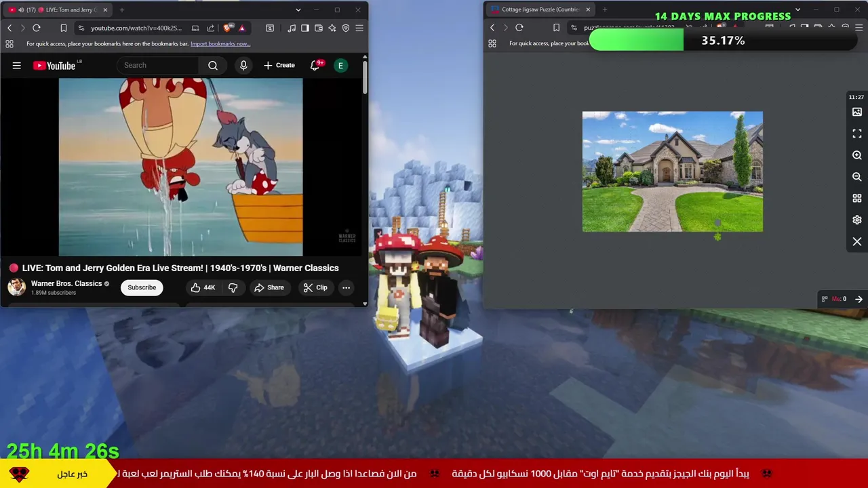
Task: Open the Brave Rewards triangle icon
Action: tap(242, 28)
